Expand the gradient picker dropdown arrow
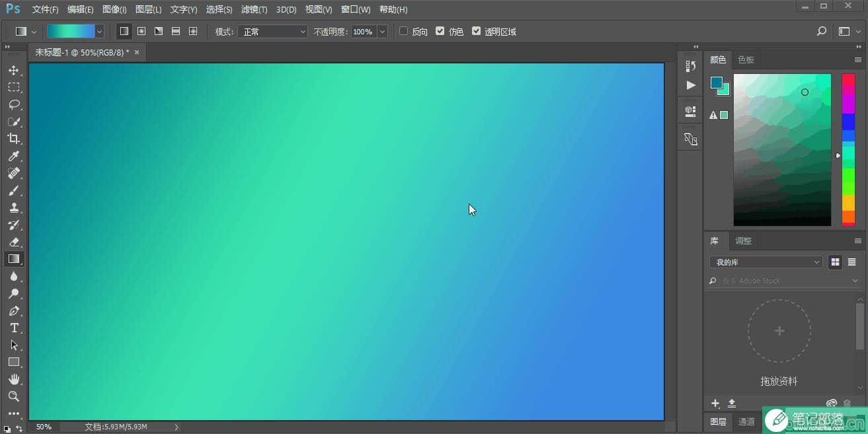The width and height of the screenshot is (868, 434). pos(99,31)
